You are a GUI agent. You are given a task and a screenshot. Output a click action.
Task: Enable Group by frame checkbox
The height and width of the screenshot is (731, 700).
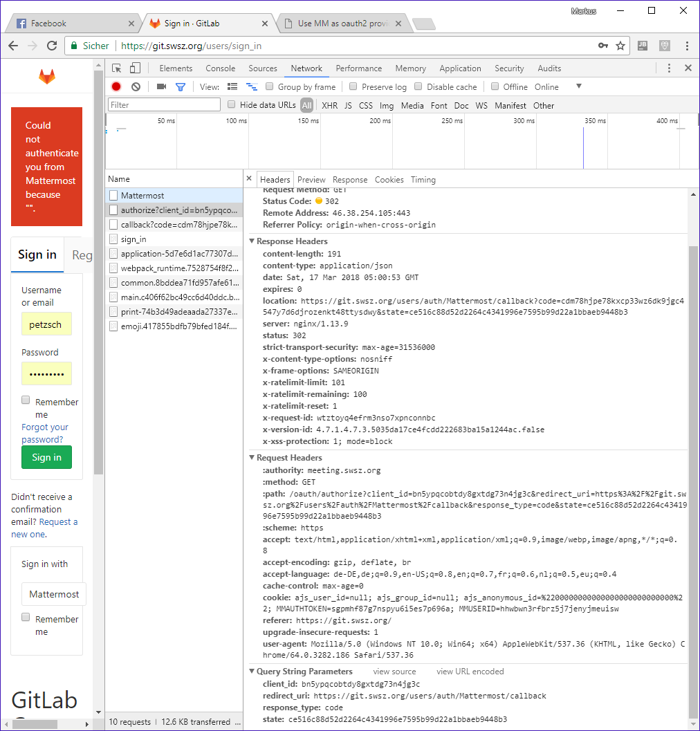tap(269, 86)
